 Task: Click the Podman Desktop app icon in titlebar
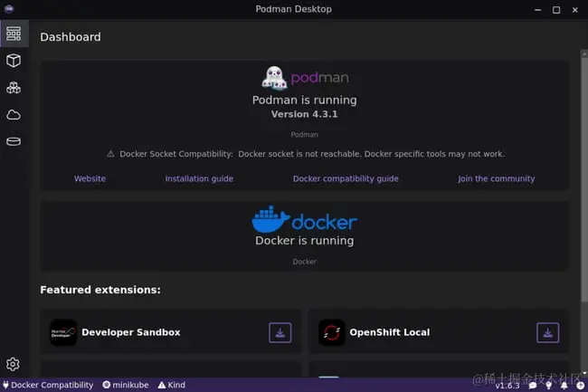[9, 9]
